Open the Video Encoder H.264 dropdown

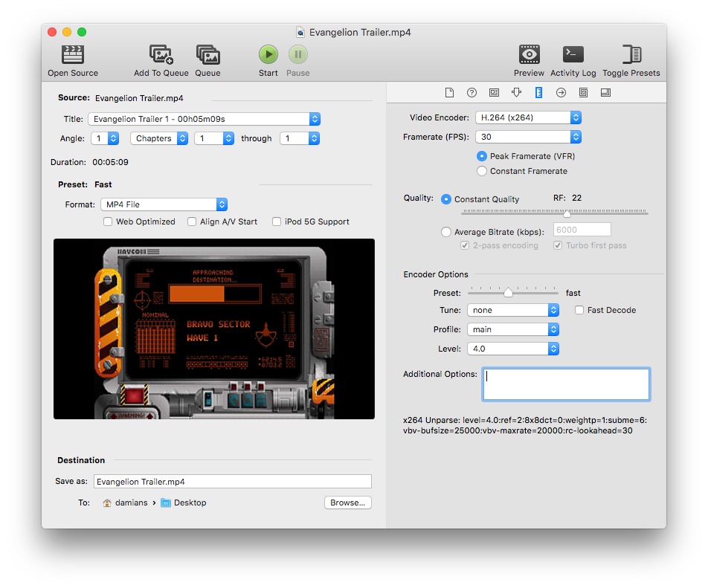pos(528,117)
